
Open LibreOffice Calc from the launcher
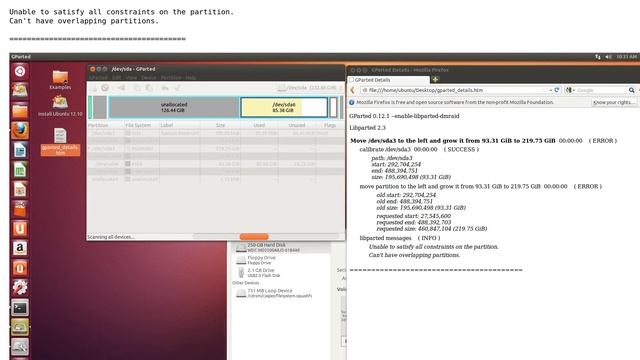20,169
